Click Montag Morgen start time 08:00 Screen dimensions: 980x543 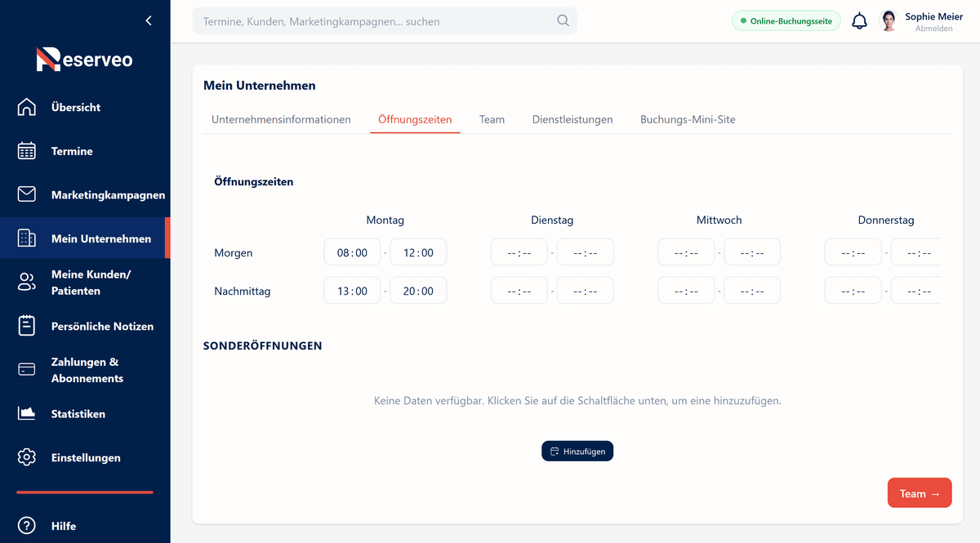click(x=352, y=252)
